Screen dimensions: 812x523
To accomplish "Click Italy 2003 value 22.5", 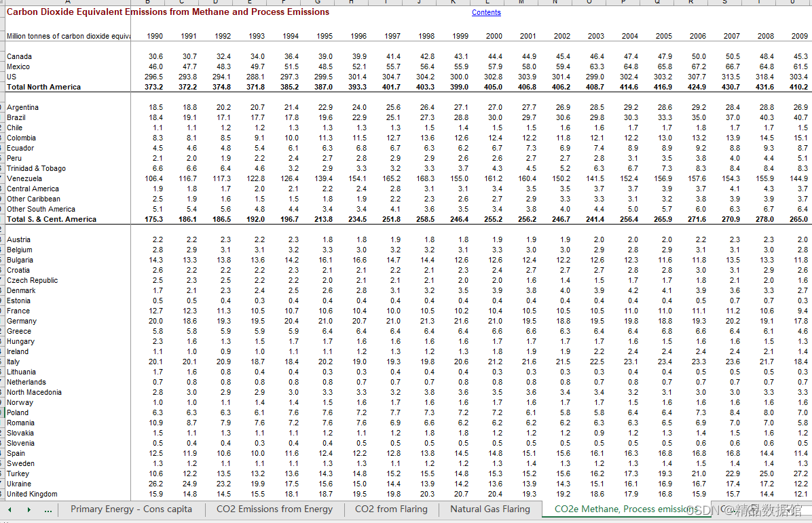I will (597, 362).
